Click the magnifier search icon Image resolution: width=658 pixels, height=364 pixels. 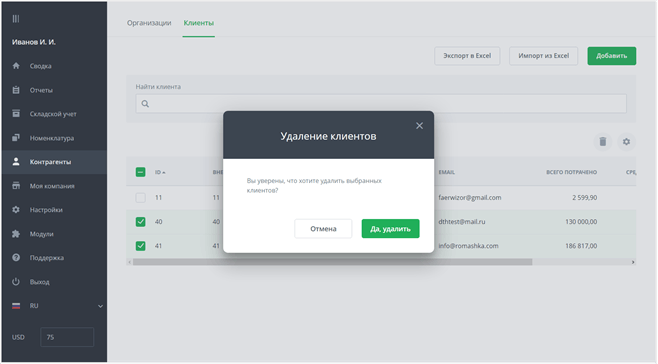(x=145, y=104)
